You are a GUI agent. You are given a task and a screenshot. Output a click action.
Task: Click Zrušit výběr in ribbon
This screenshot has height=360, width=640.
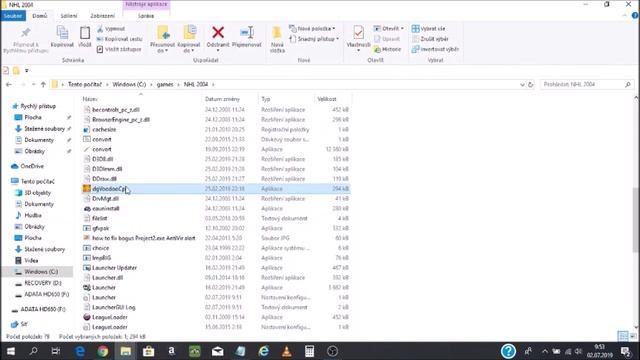click(430, 39)
